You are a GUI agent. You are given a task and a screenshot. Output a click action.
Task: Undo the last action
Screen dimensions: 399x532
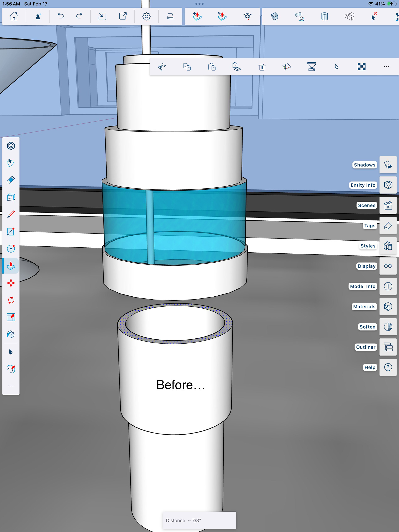coord(61,16)
